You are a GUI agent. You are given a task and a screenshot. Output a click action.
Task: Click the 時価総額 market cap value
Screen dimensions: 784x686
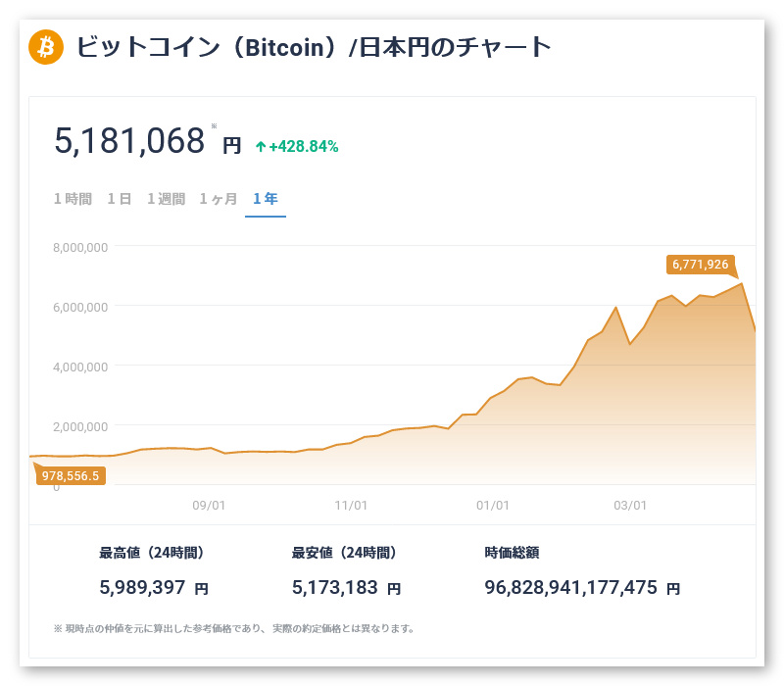pos(571,588)
